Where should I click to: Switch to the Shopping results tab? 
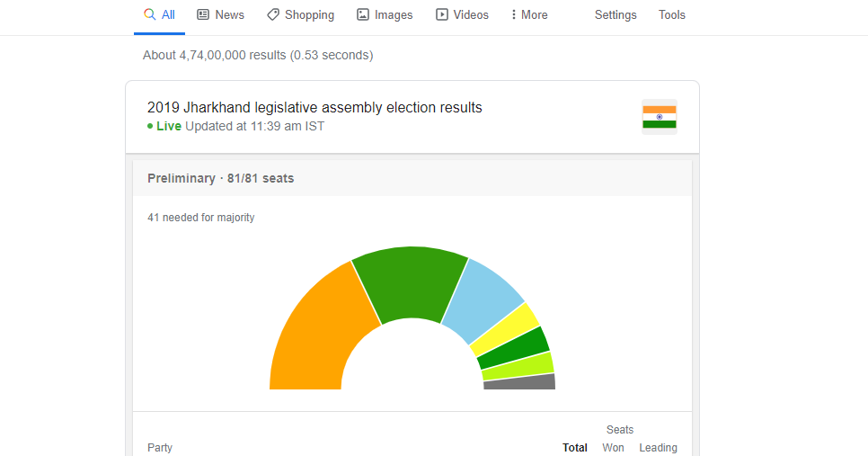click(x=309, y=14)
